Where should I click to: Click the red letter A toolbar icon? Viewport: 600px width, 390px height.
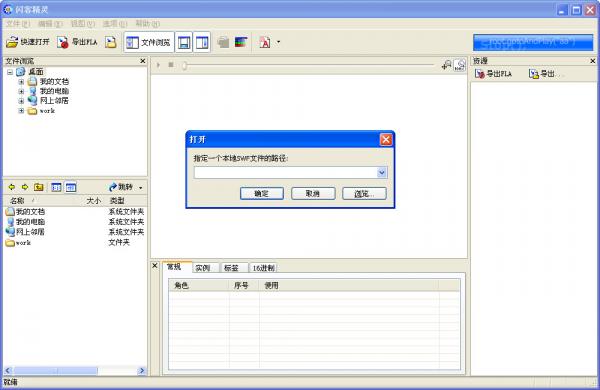[x=265, y=42]
